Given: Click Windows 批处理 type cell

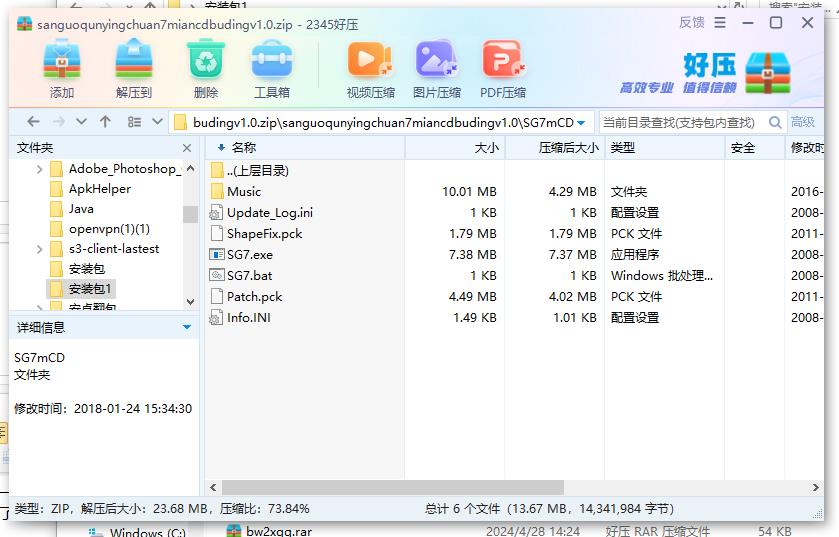Looking at the screenshot, I should click(x=662, y=275).
